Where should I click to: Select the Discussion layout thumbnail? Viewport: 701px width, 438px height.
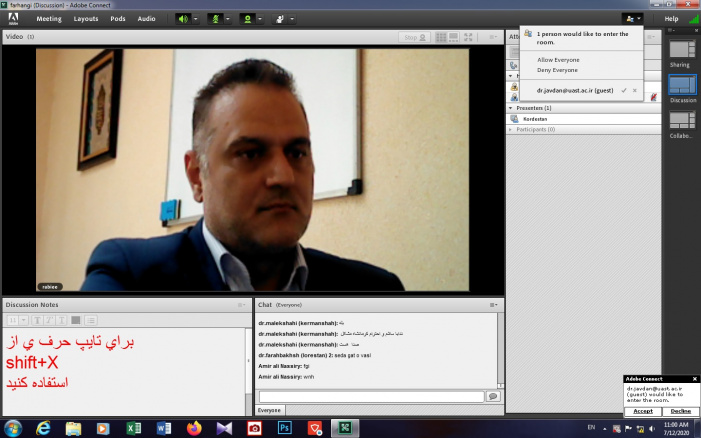682,86
